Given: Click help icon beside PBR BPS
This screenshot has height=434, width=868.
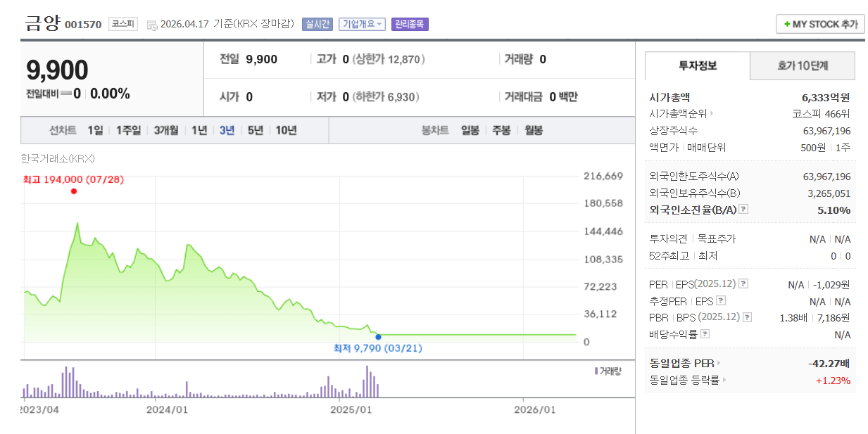Looking at the screenshot, I should tap(748, 317).
